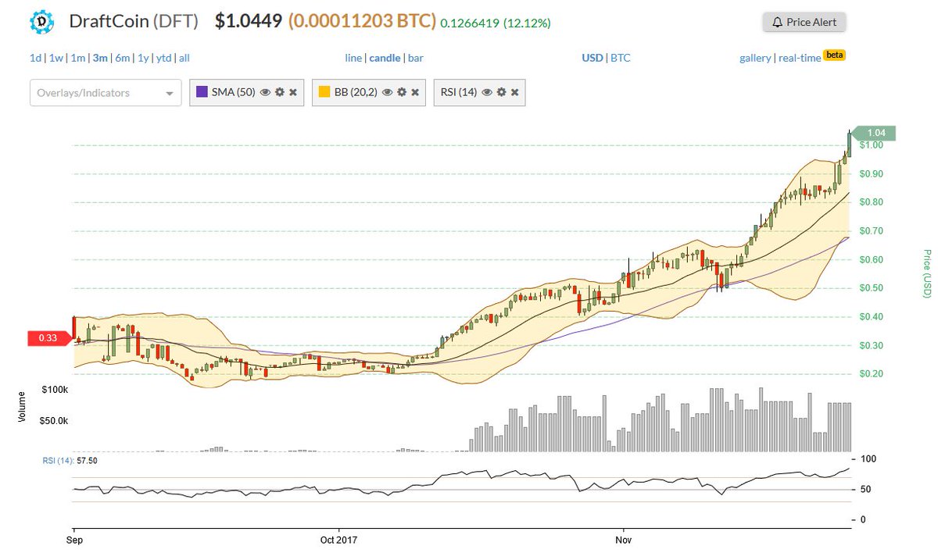The width and height of the screenshot is (938, 560).
Task: Toggle RSI (14) visibility eye icon
Action: click(486, 92)
